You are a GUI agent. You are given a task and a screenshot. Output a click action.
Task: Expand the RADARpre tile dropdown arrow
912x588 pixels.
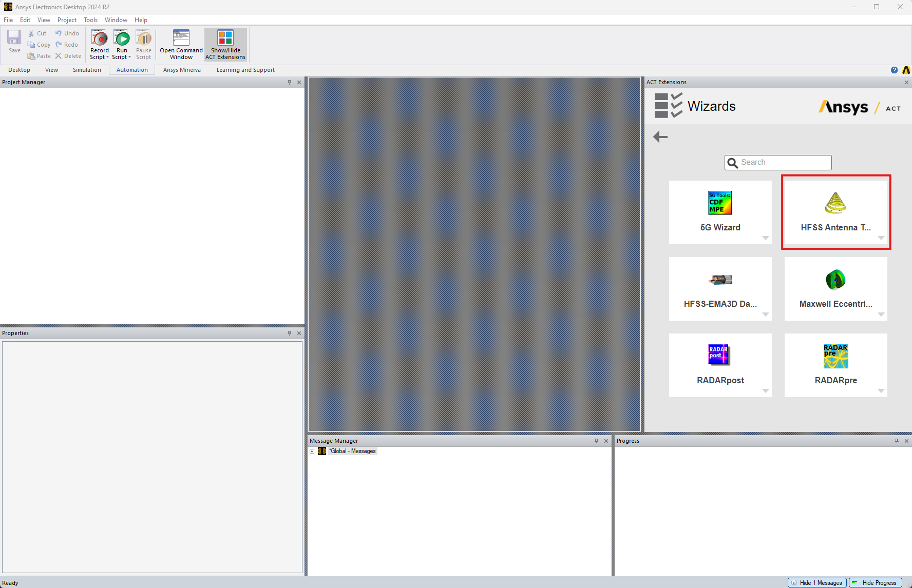point(881,391)
